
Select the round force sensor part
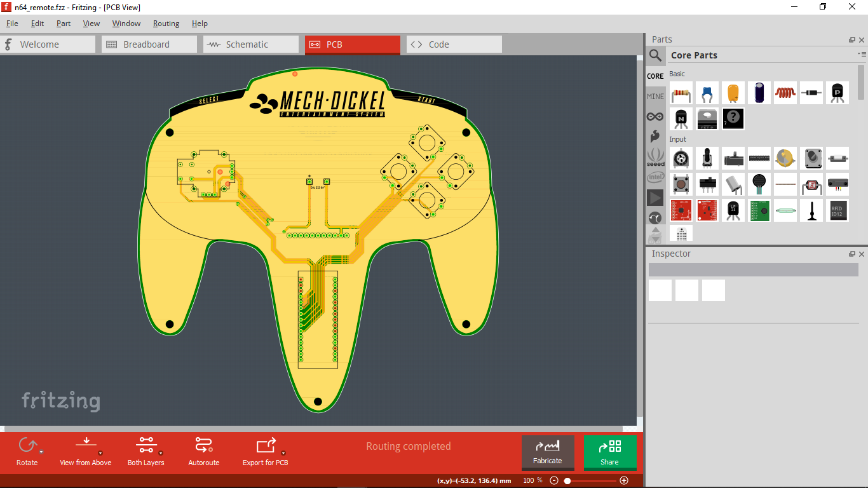click(759, 184)
